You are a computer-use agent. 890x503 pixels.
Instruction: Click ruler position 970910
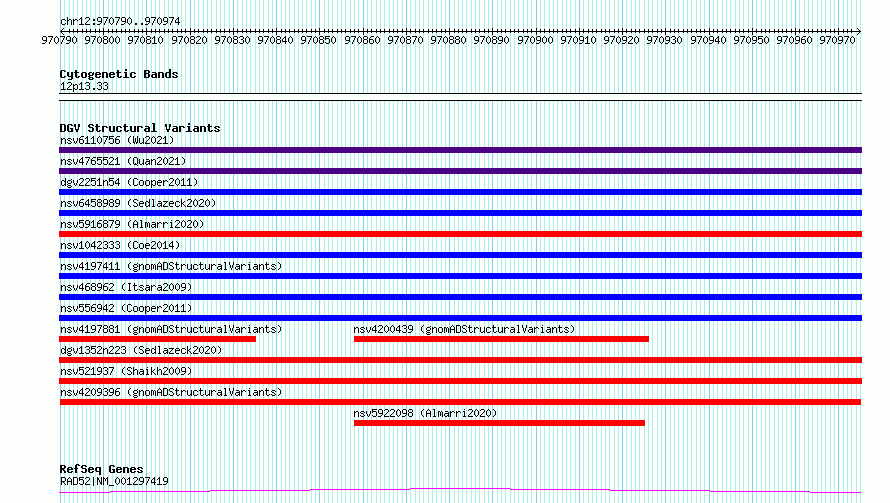(579, 40)
